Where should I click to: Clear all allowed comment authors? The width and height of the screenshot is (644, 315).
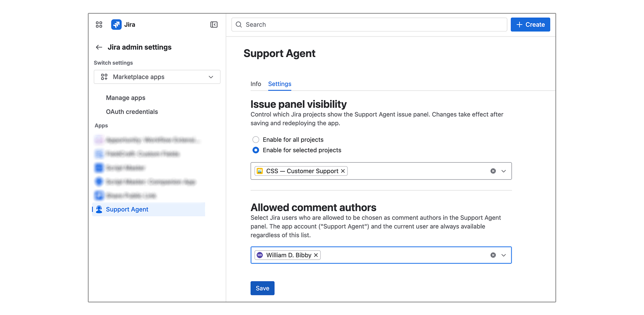click(x=493, y=255)
